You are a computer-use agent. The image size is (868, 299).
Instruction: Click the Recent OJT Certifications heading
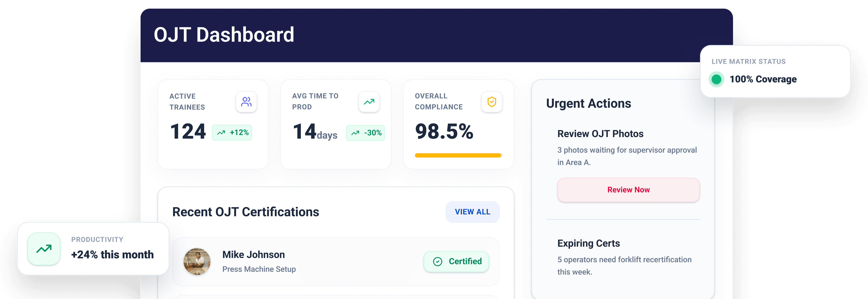click(x=246, y=212)
